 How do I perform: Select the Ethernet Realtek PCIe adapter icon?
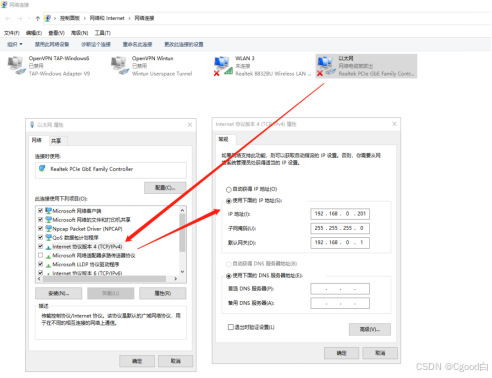click(x=326, y=66)
